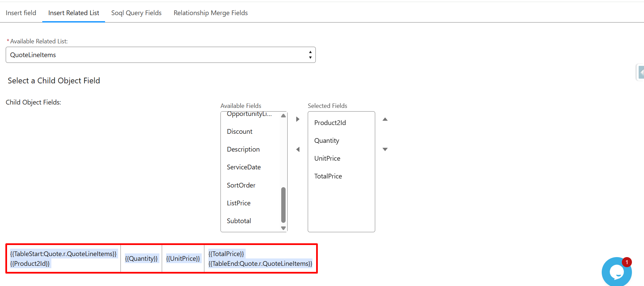Click the move-right arrow to add field

[x=298, y=119]
